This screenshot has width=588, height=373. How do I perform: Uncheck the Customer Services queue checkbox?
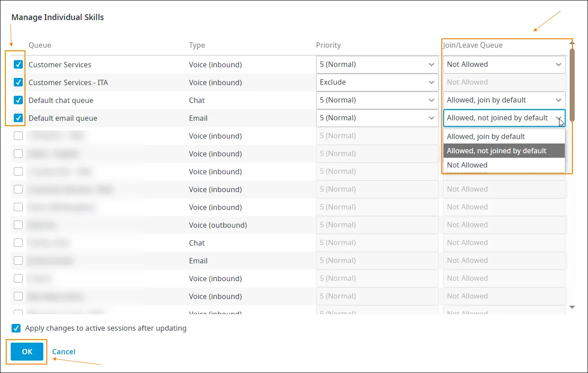click(x=18, y=65)
